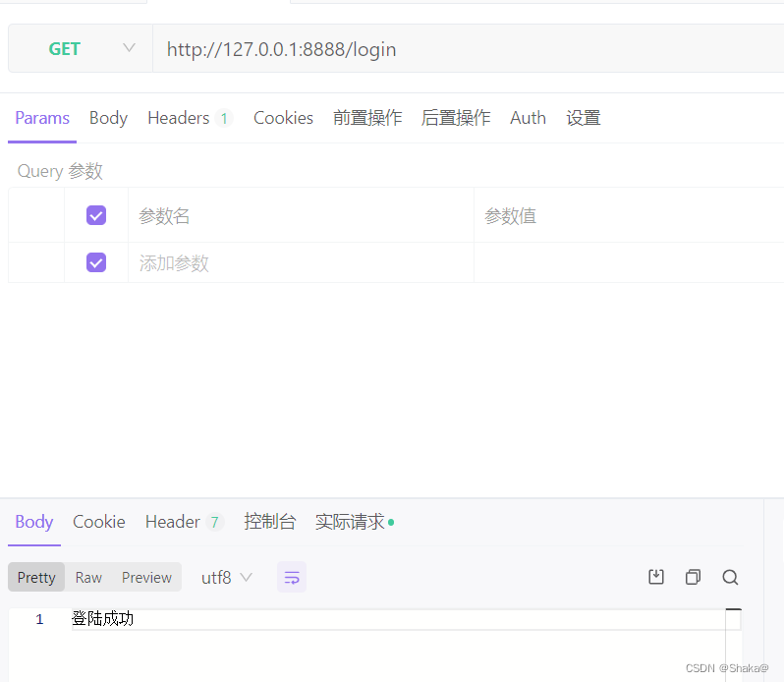Open the response Header tab with badge 7
Viewport: 784px width, 682px height.
[x=184, y=522]
